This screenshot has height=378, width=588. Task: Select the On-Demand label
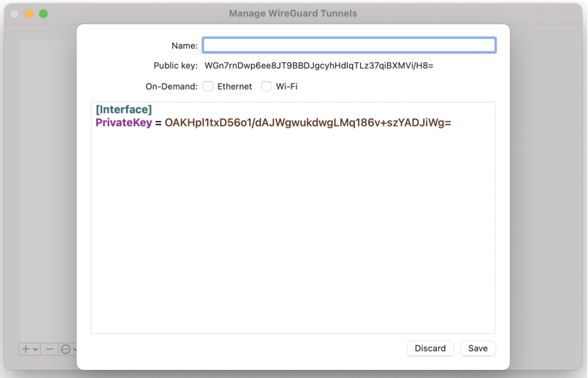[171, 87]
